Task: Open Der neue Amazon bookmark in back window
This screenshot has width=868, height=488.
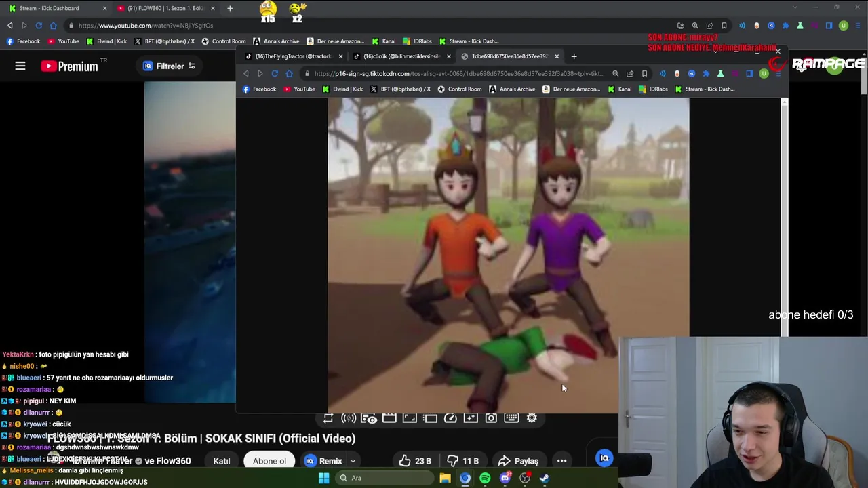Action: click(x=335, y=41)
